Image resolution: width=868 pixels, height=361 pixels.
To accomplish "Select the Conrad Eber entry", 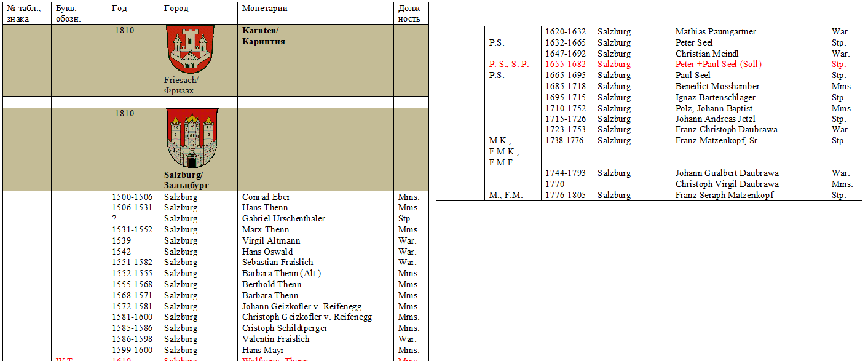I will (266, 197).
